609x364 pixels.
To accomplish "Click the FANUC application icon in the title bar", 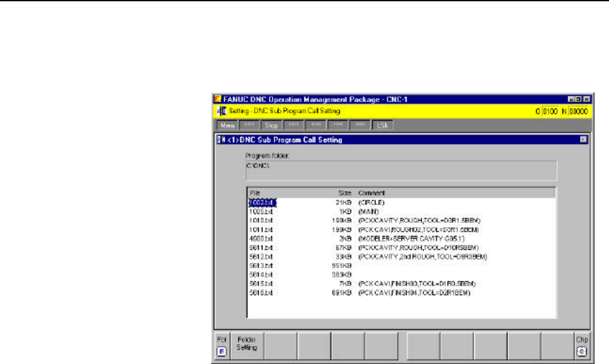I will pos(218,99).
